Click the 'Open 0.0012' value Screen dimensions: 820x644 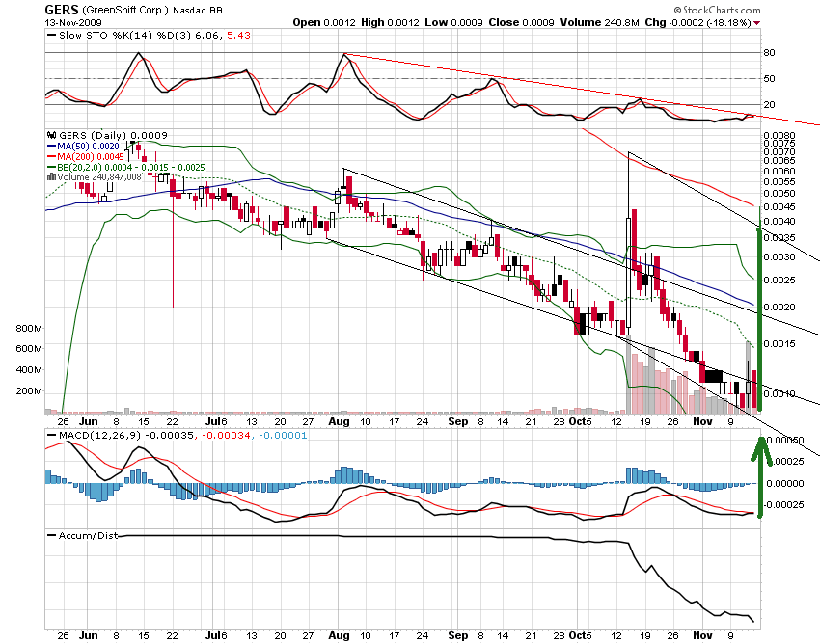tap(324, 22)
